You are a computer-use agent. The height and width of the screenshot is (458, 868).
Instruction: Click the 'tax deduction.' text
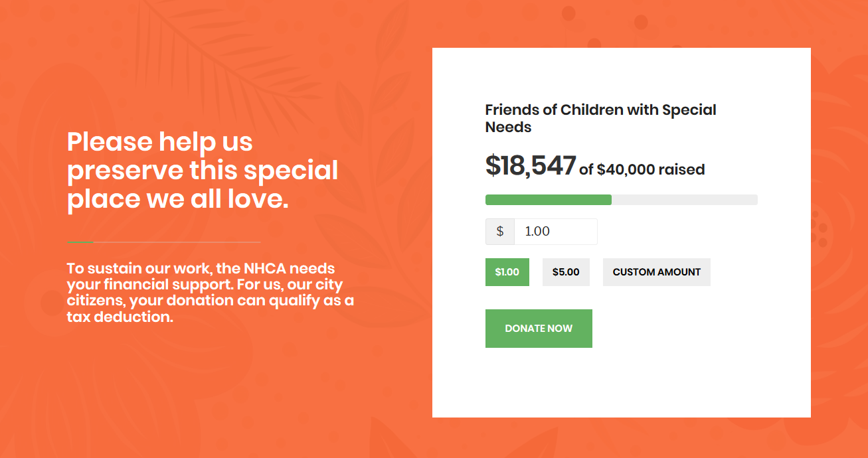click(x=120, y=317)
